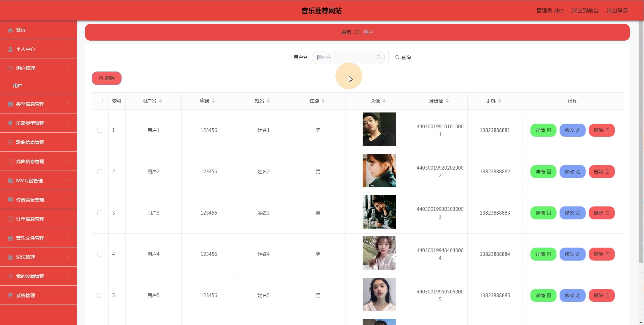Click the icon beside MV专区管理
The height and width of the screenshot is (325, 644).
tap(10, 181)
